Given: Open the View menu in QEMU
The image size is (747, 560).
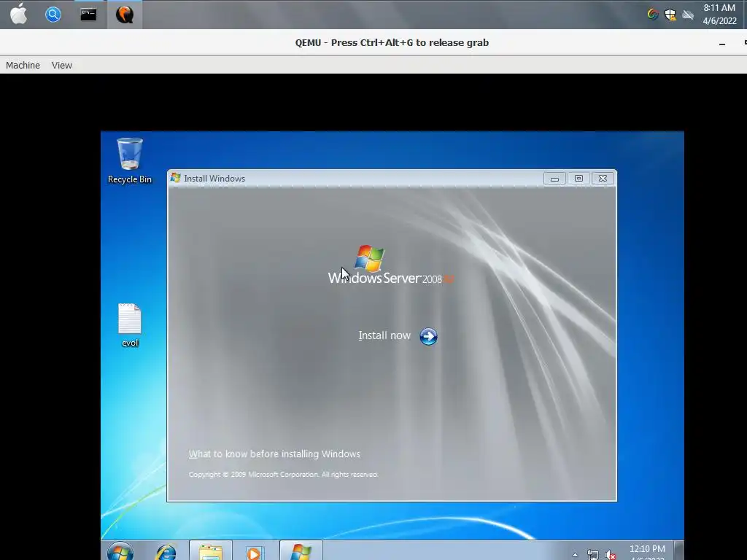Looking at the screenshot, I should pyautogui.click(x=62, y=65).
